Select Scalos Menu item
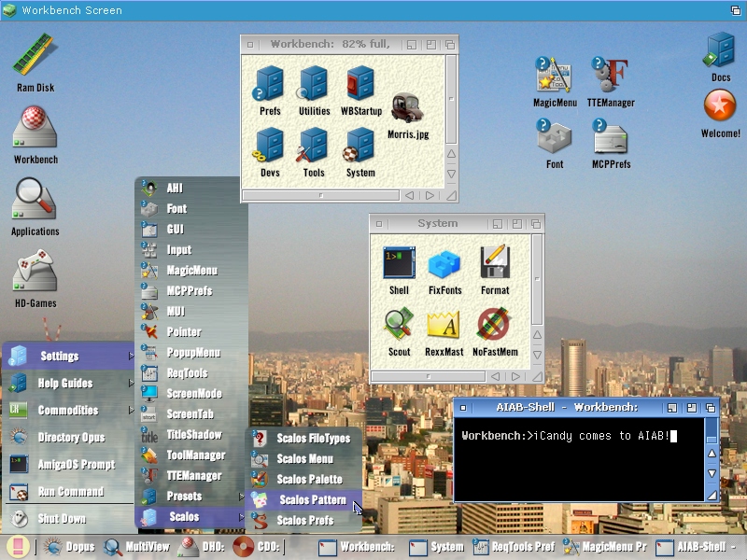 coord(304,458)
